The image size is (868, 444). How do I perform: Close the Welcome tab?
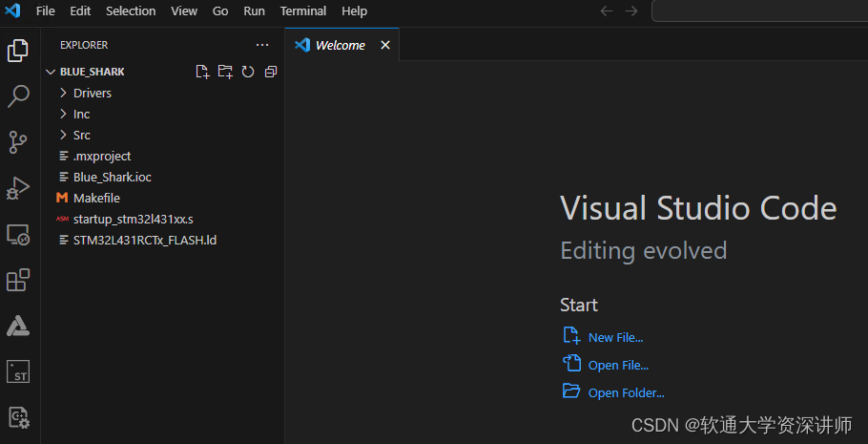tap(385, 45)
